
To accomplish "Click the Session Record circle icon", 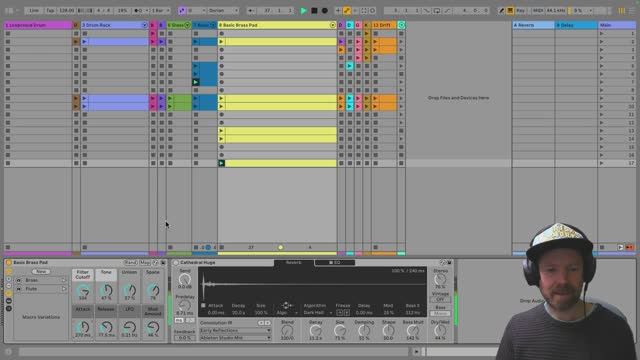I will (x=372, y=11).
